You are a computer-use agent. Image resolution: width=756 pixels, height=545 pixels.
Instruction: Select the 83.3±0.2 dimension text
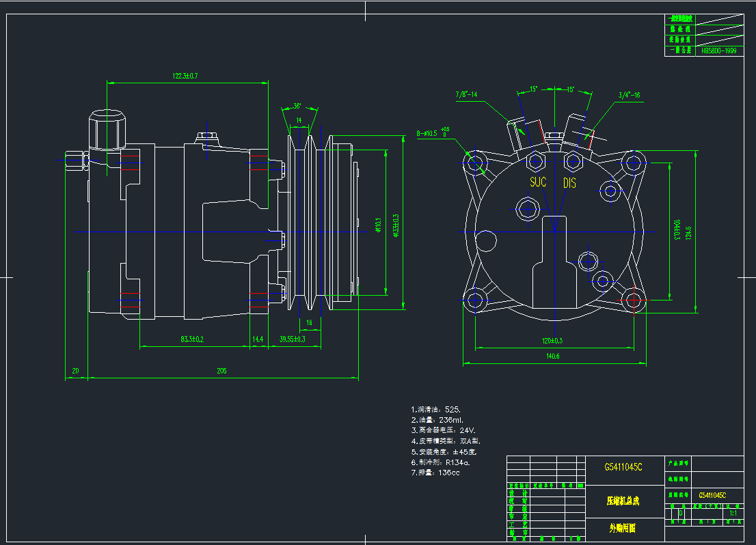point(192,339)
